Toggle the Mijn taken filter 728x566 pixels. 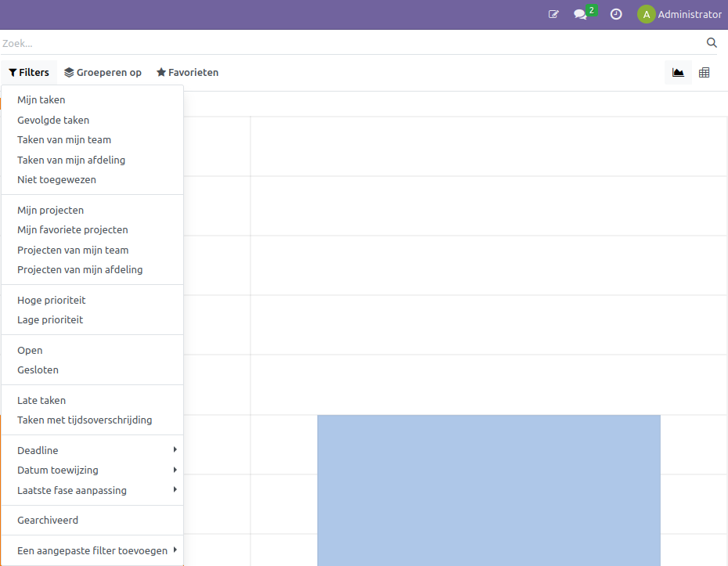(x=41, y=100)
